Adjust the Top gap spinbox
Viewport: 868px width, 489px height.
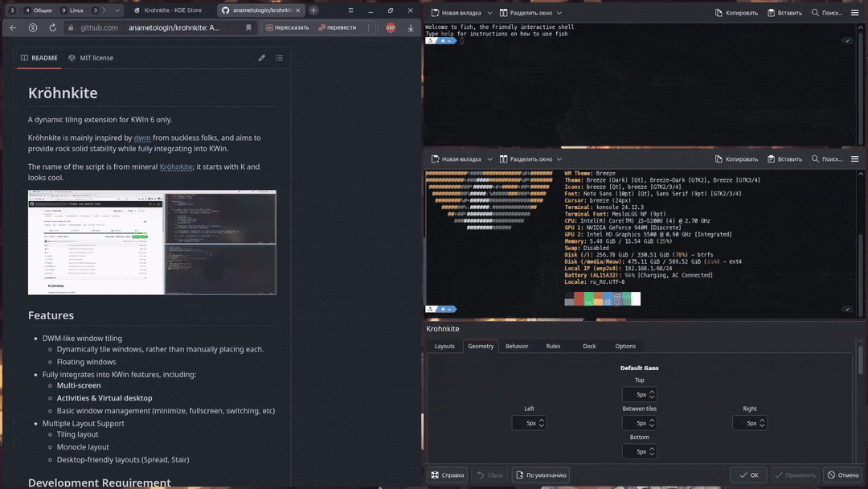click(641, 395)
